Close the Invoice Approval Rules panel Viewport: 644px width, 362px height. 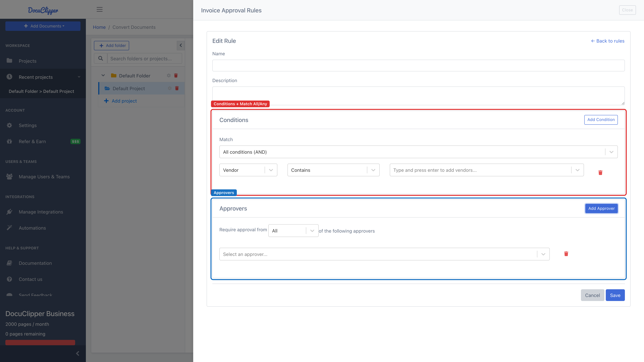pyautogui.click(x=627, y=10)
